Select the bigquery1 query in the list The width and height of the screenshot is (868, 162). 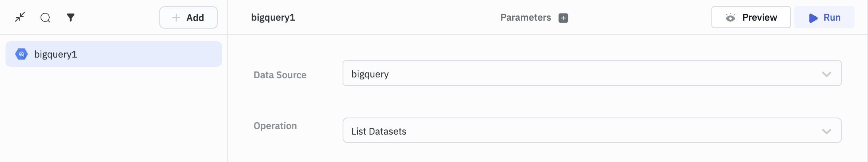(113, 54)
